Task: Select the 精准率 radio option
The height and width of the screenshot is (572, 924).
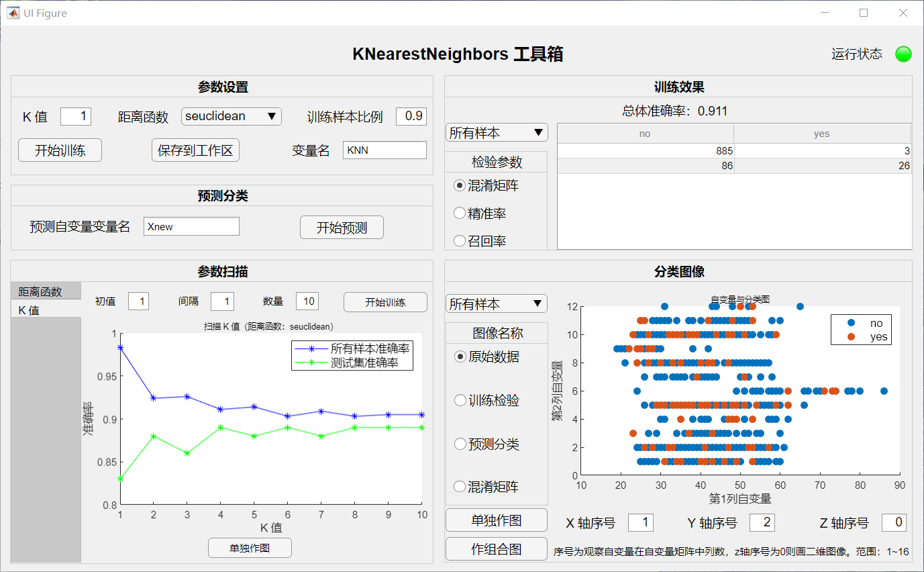Action: (x=460, y=213)
